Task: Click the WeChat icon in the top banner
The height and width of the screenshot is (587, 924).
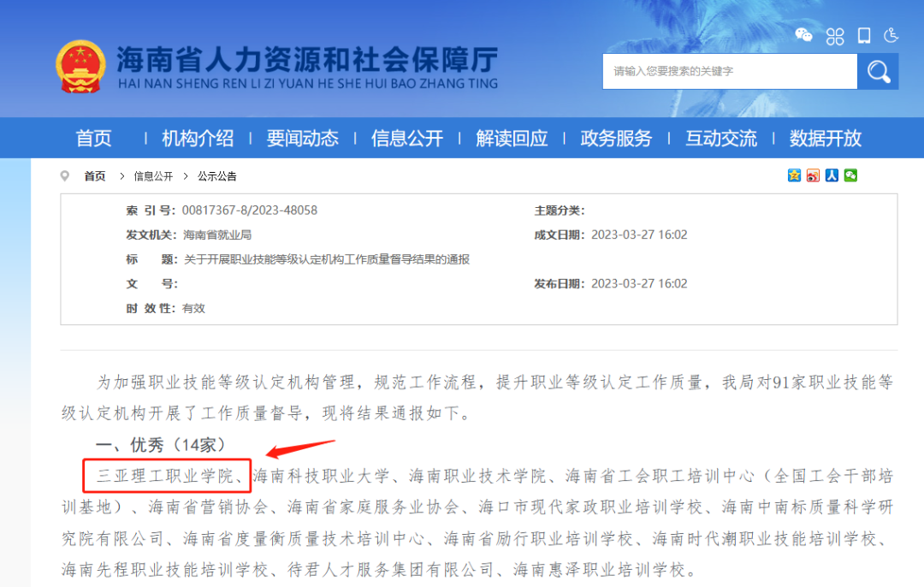Action: click(803, 35)
